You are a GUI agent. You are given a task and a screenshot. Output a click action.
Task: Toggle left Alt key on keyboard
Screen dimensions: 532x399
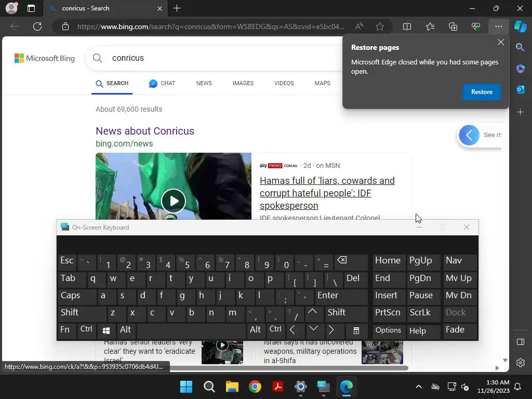[126, 330]
